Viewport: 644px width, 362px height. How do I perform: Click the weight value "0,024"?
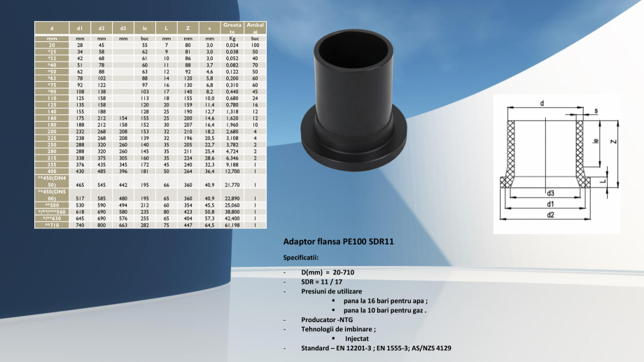[x=232, y=46]
